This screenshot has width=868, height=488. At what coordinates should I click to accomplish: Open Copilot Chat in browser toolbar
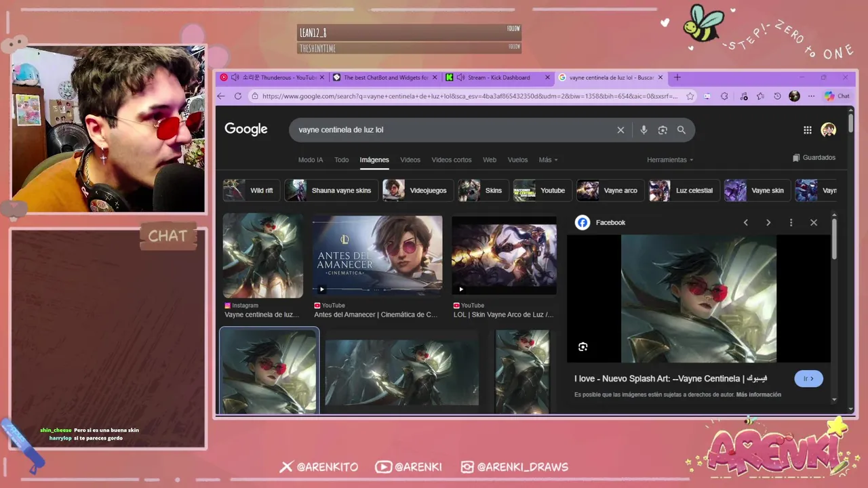pos(837,96)
